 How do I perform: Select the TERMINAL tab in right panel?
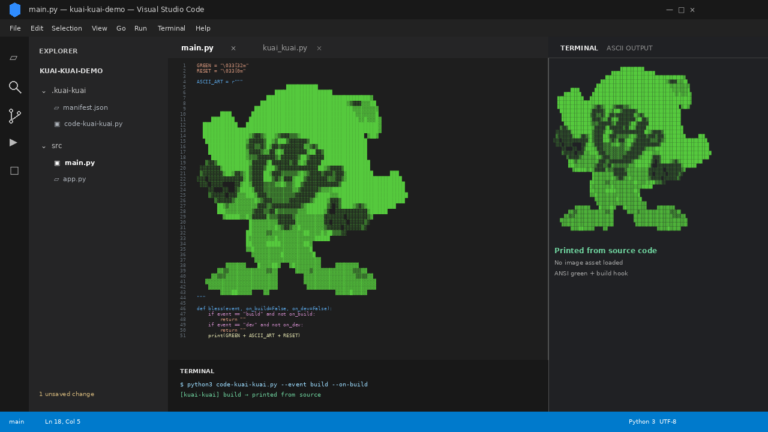(x=579, y=48)
